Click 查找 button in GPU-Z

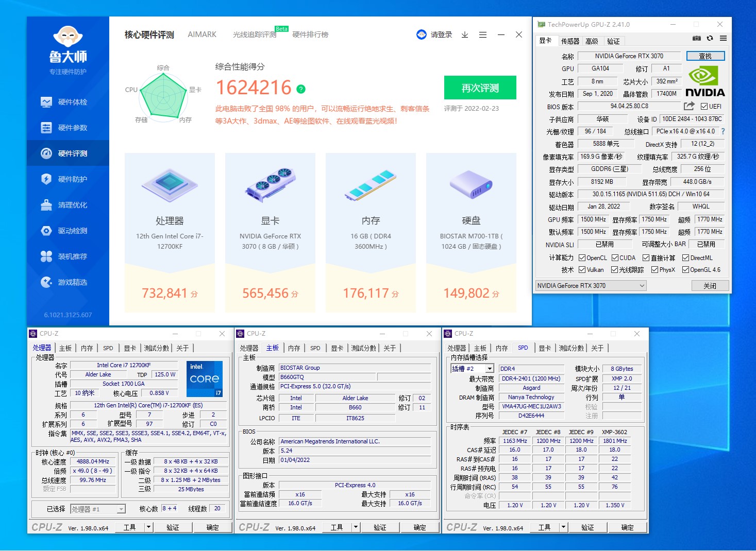(x=705, y=56)
